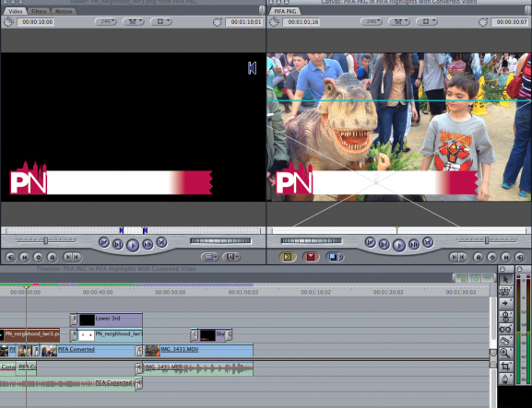Open Viewer playhead sync dropdown
Viewport: 532px width, 408px height.
(134, 22)
